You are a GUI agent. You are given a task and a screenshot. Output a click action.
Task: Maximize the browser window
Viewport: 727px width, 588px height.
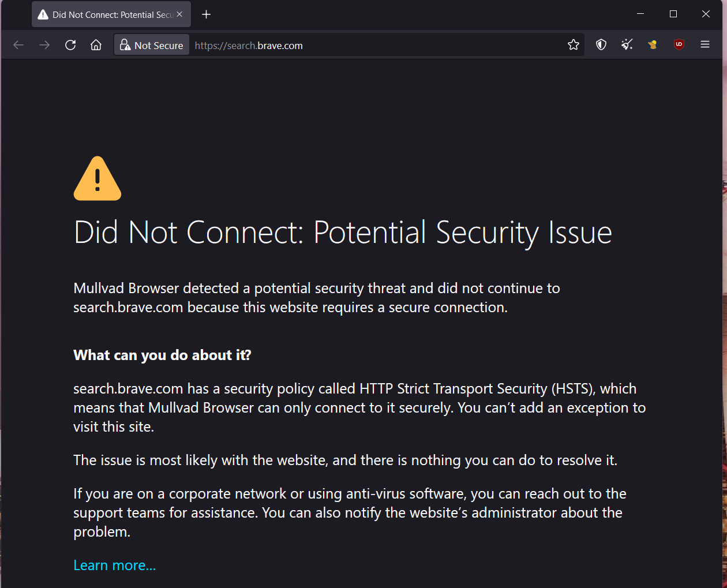click(673, 14)
